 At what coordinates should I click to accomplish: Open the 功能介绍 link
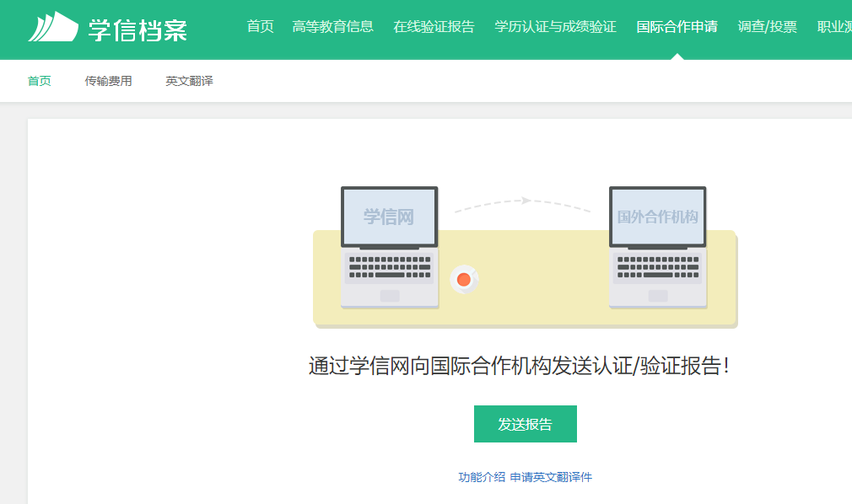point(482,477)
